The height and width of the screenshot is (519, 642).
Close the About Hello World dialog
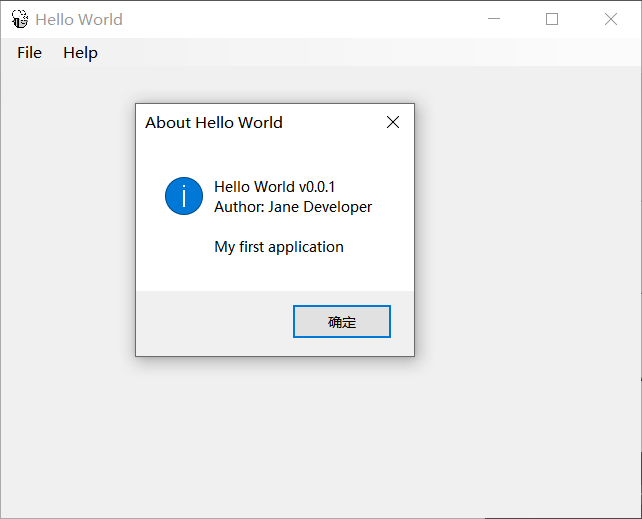tap(393, 122)
